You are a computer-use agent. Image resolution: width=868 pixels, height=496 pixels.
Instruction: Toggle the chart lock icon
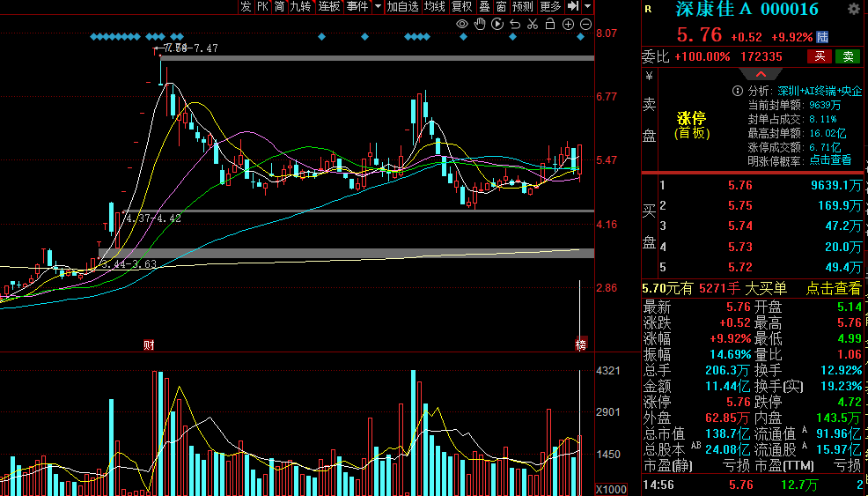(x=550, y=24)
